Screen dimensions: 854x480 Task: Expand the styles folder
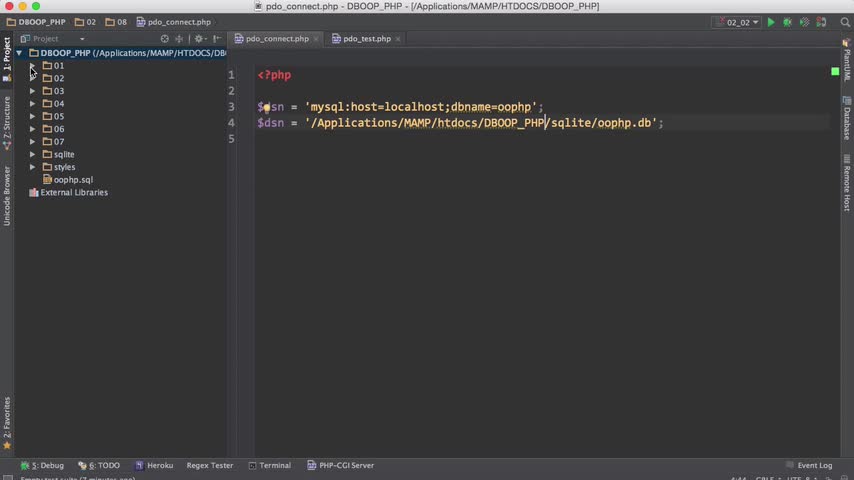(x=33, y=167)
